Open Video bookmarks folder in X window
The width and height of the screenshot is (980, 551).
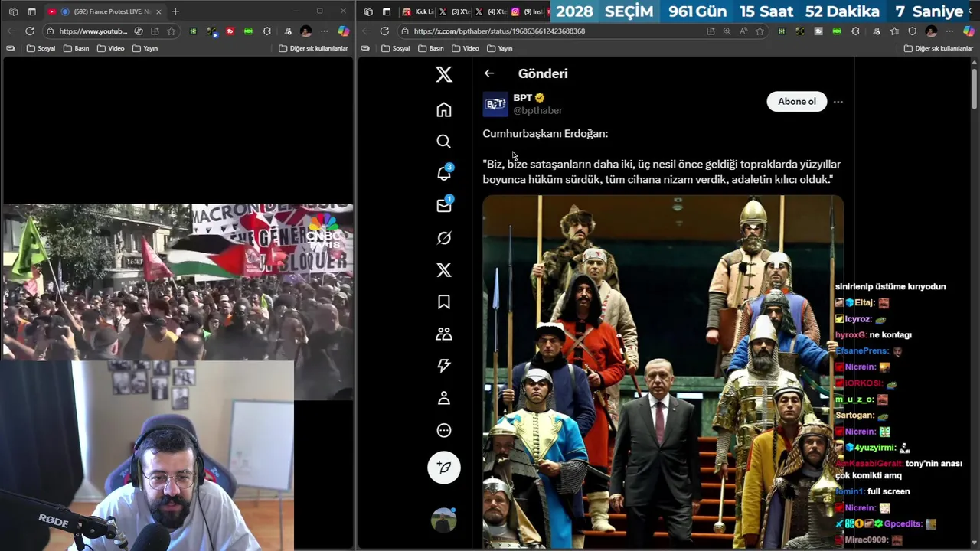pos(465,48)
